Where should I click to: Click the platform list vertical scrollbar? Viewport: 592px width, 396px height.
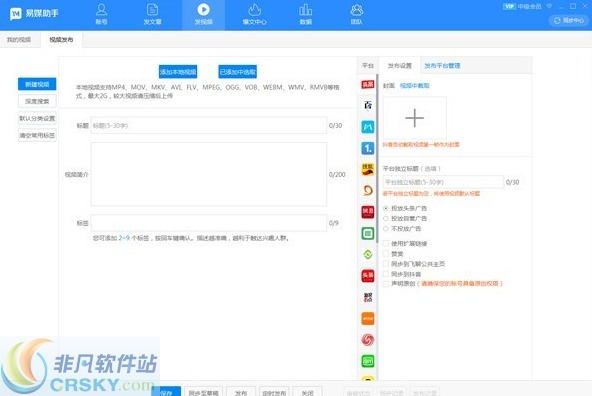[x=377, y=159]
